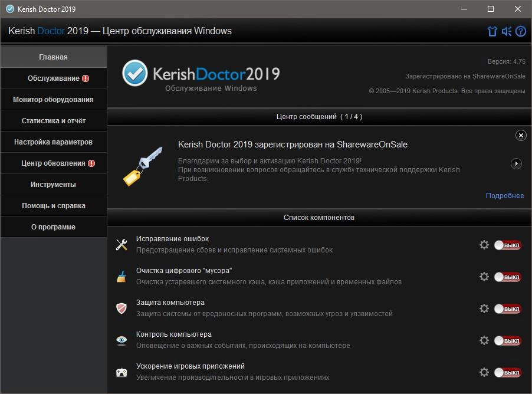Click the key and tag registration icon
Viewport: 532px width, 394px height.
point(143,166)
